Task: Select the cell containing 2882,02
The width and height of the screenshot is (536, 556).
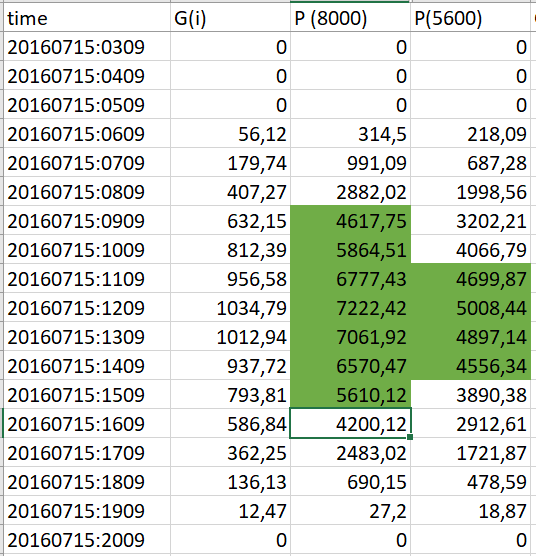Action: pos(350,191)
